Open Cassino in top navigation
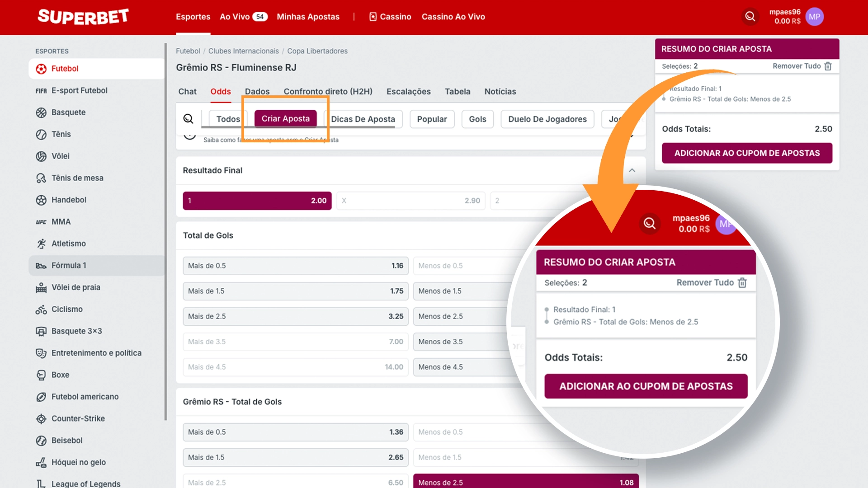The image size is (868, 488). [390, 17]
